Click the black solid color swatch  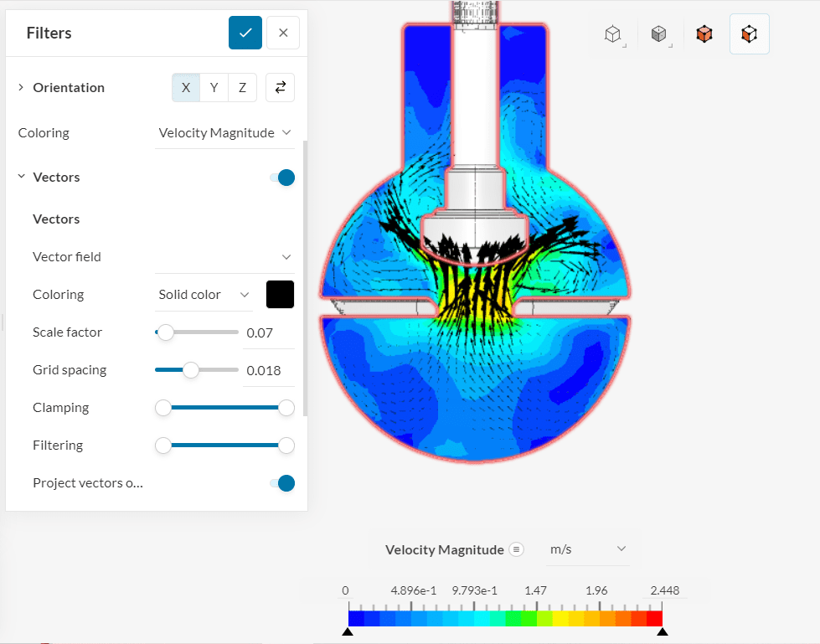279,294
